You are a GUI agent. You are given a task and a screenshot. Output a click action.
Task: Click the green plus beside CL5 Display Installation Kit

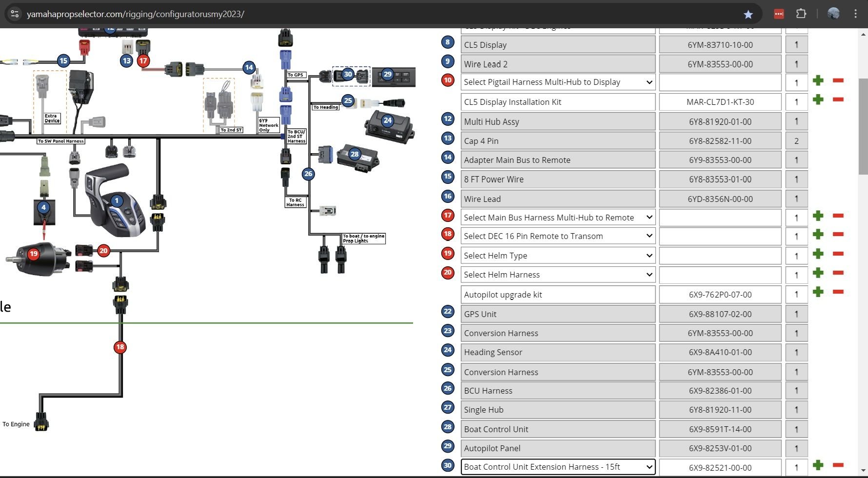[x=818, y=100]
